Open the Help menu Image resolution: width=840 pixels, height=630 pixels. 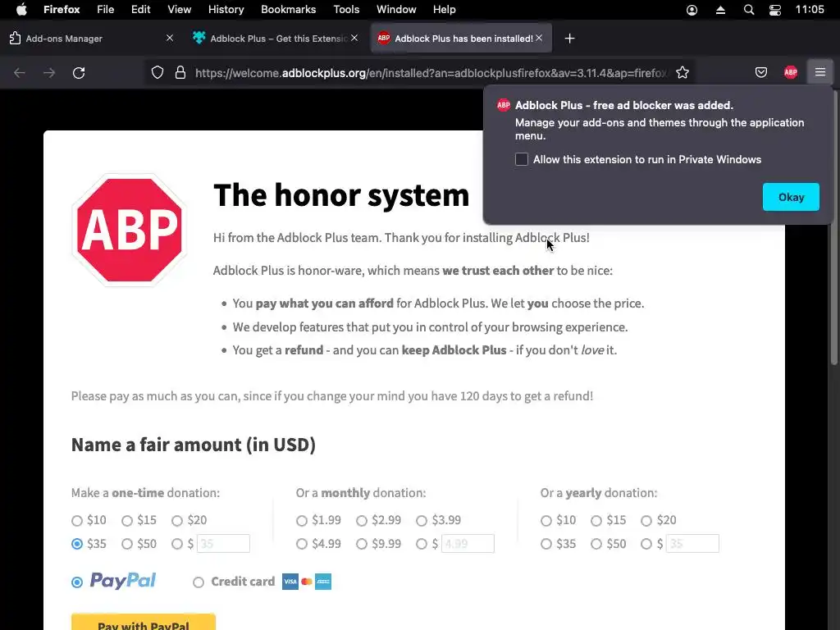(x=444, y=10)
